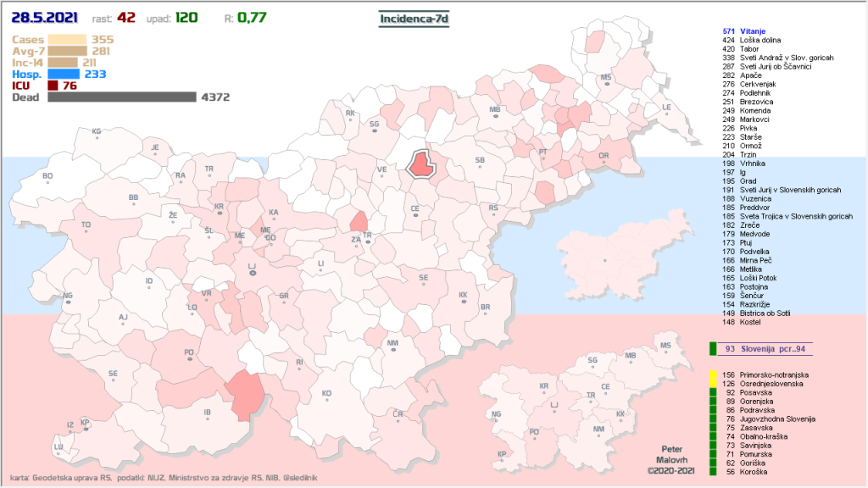Click yellow indicator beside Primorsko-notranjska
868x488 pixels.
[713, 374]
